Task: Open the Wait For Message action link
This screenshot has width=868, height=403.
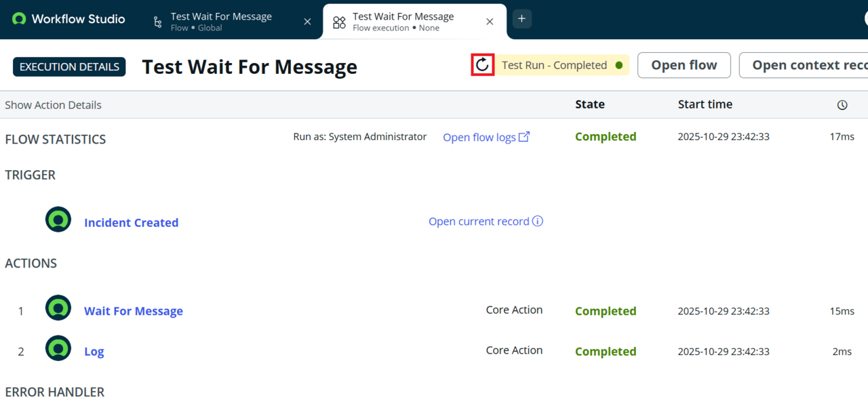Action: (x=134, y=311)
